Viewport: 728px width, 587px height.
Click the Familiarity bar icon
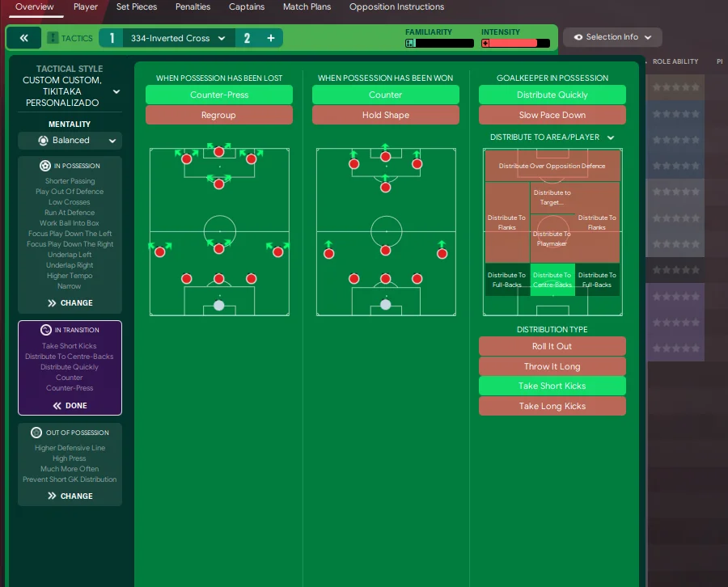[x=410, y=44]
